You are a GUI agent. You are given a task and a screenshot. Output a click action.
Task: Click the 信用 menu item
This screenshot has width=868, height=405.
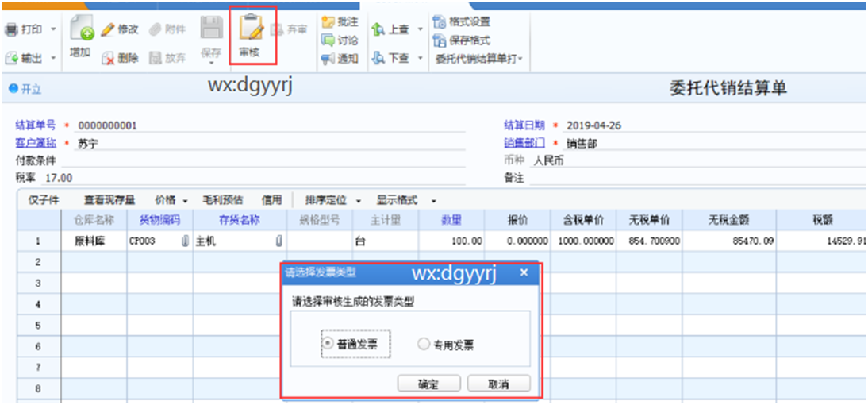[x=271, y=200]
